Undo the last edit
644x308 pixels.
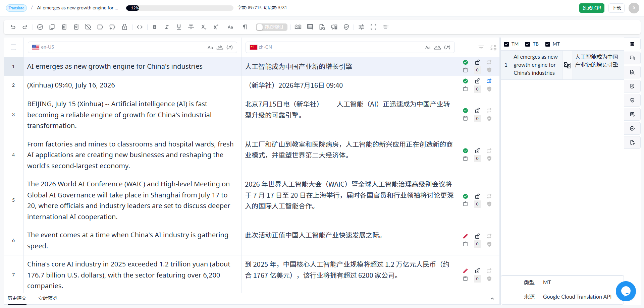tap(13, 27)
